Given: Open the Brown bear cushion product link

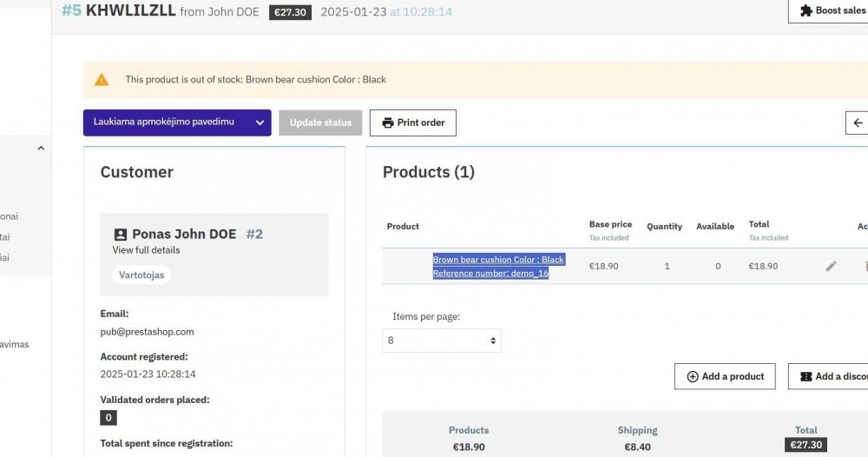Looking at the screenshot, I should point(498,259).
